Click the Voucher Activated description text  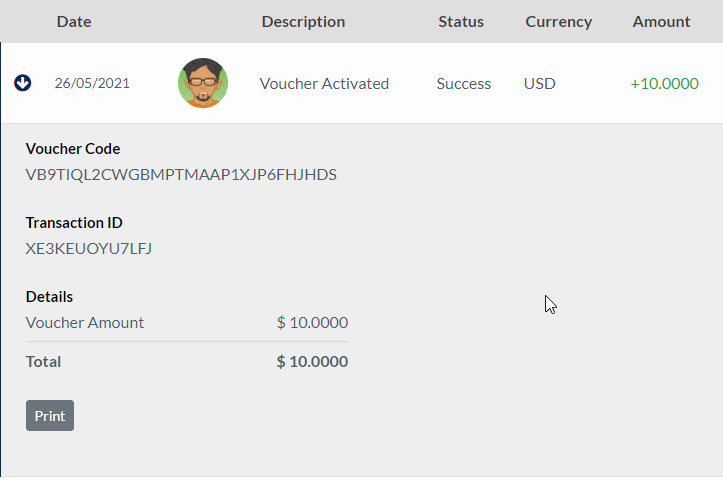point(324,84)
